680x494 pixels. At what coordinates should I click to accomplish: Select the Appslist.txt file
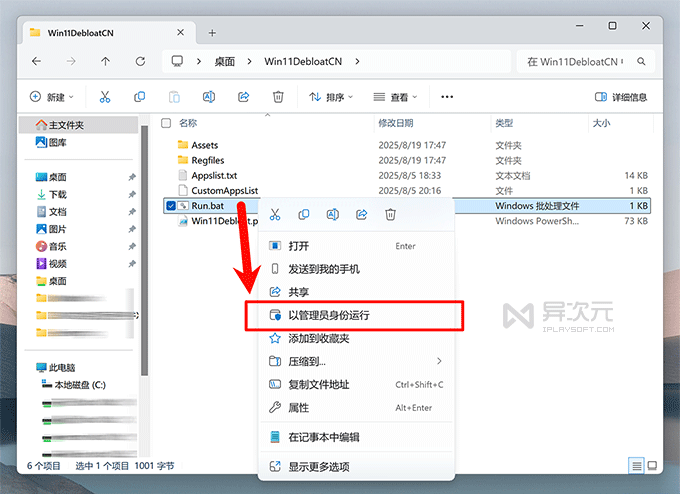pos(407,175)
